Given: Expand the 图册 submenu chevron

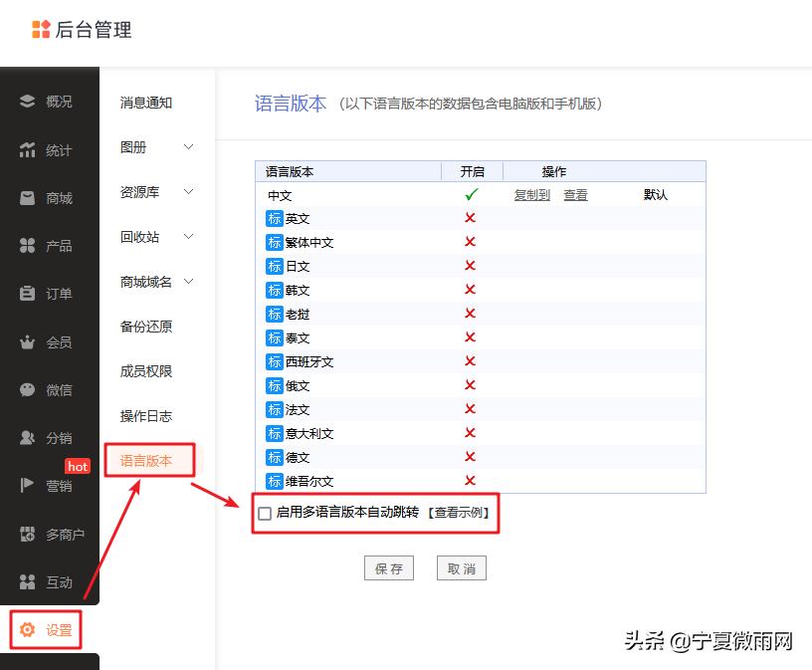Looking at the screenshot, I should (187, 147).
